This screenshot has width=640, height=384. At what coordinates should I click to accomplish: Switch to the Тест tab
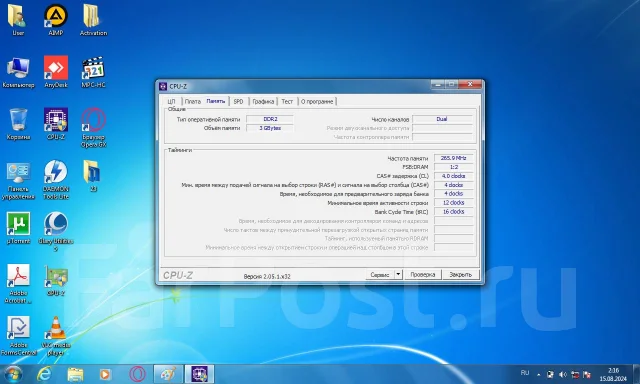click(287, 101)
